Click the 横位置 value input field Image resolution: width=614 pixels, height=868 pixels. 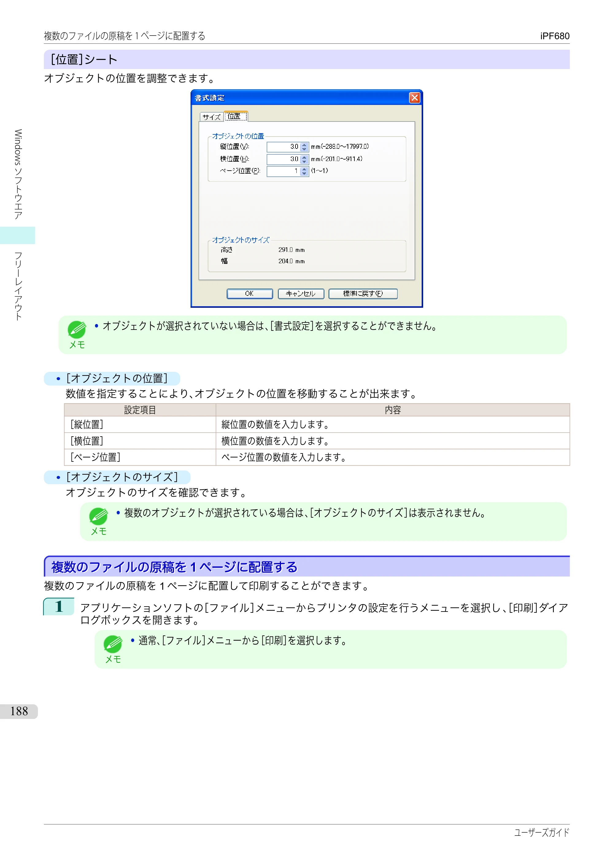tap(284, 159)
